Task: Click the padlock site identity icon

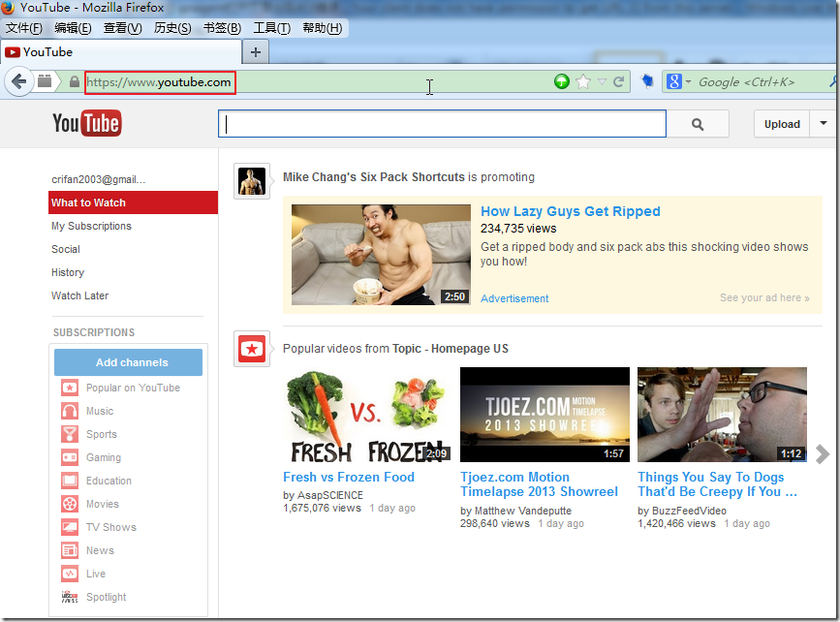Action: tap(75, 82)
